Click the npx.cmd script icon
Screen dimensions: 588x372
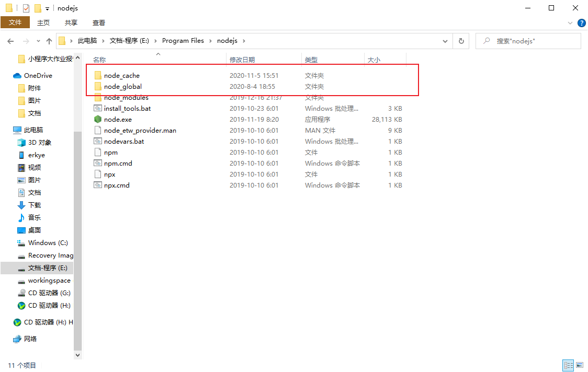pyautogui.click(x=97, y=185)
